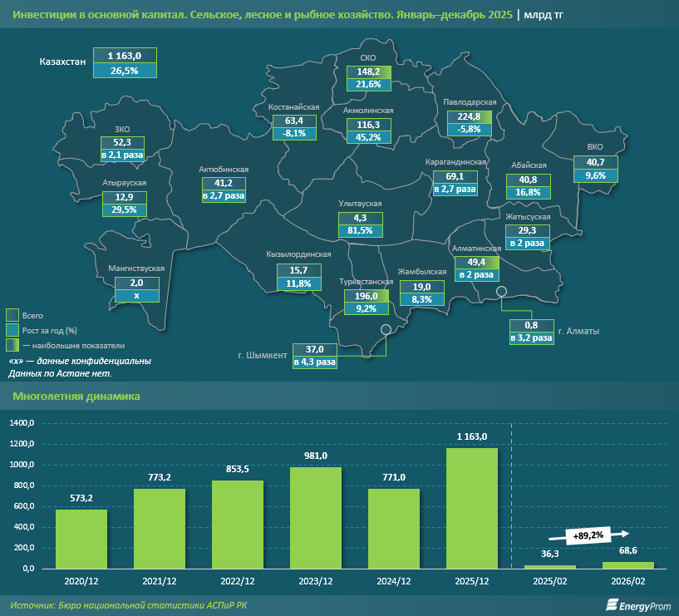679x616 pixels.
Task: Click the Shymkent city circle marker
Action: (x=386, y=330)
